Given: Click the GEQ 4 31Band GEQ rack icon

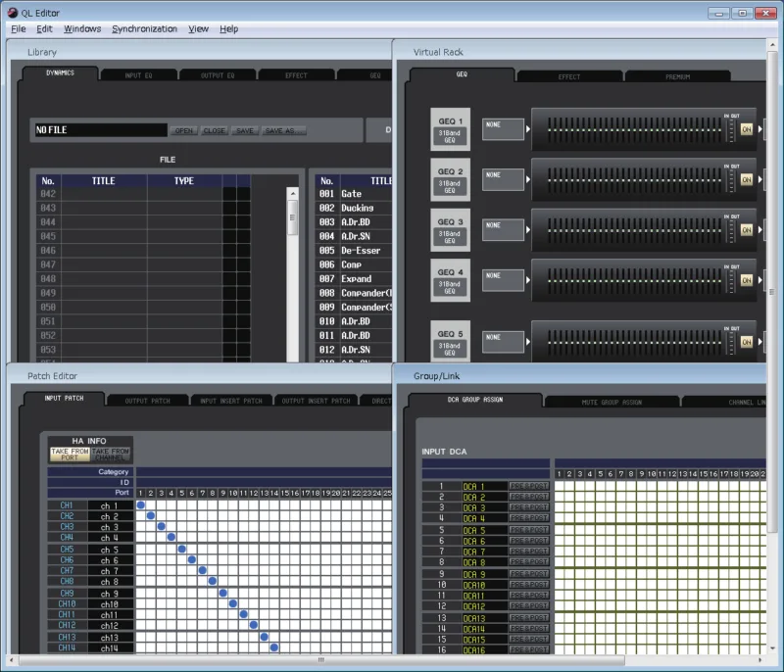Looking at the screenshot, I should click(x=450, y=281).
